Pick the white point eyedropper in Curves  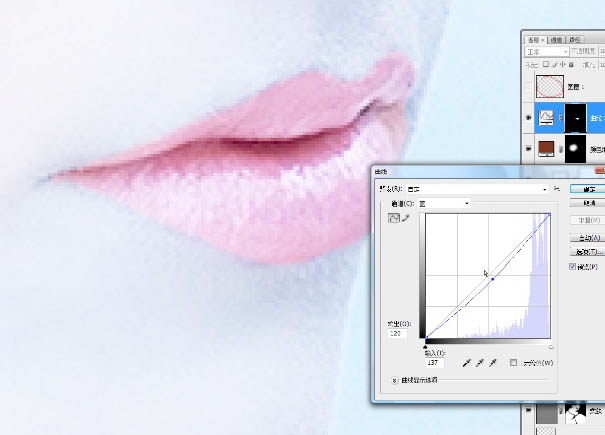(x=493, y=363)
